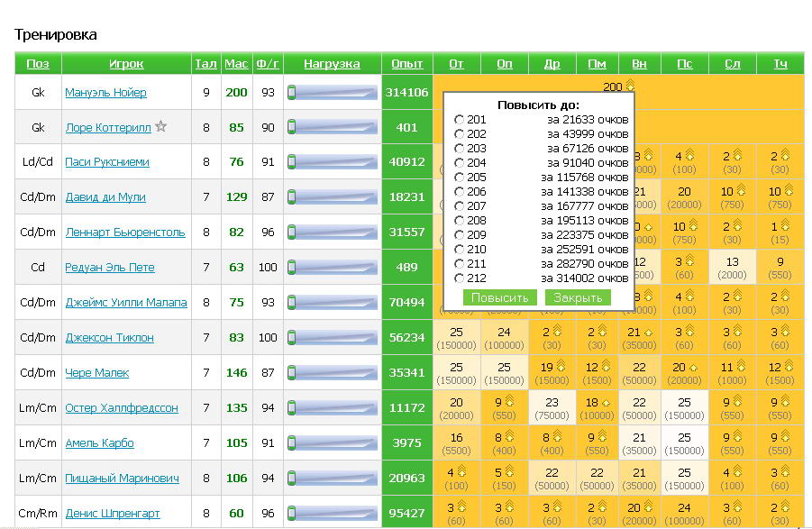Open player link Мануэль Нойер
This screenshot has width=812, height=529.
pos(105,93)
